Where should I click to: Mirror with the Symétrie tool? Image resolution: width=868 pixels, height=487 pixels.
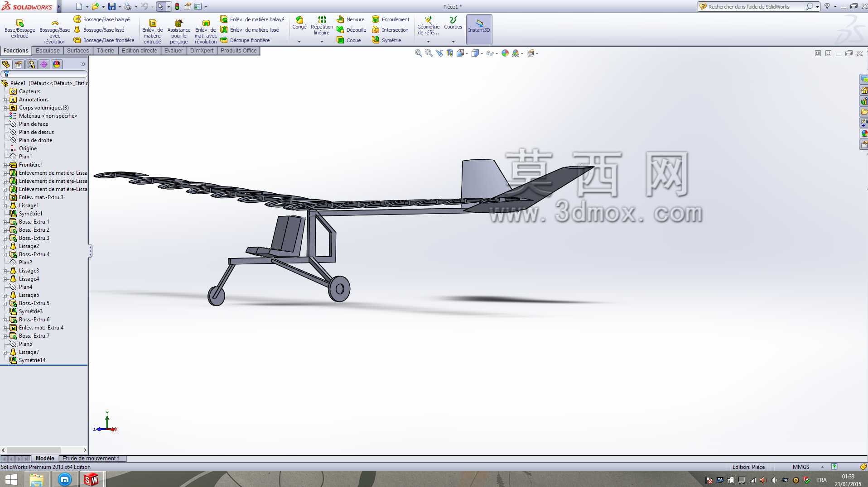386,40
